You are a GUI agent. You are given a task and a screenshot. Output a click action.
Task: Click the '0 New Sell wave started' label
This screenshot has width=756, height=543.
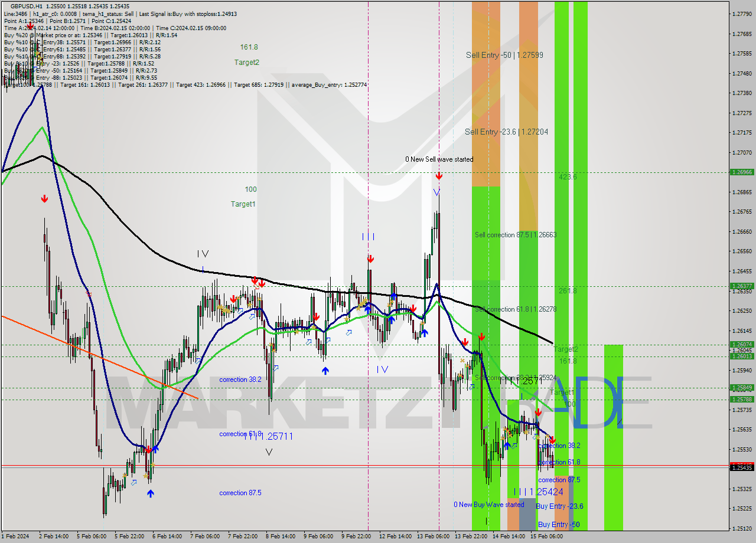pos(439,159)
